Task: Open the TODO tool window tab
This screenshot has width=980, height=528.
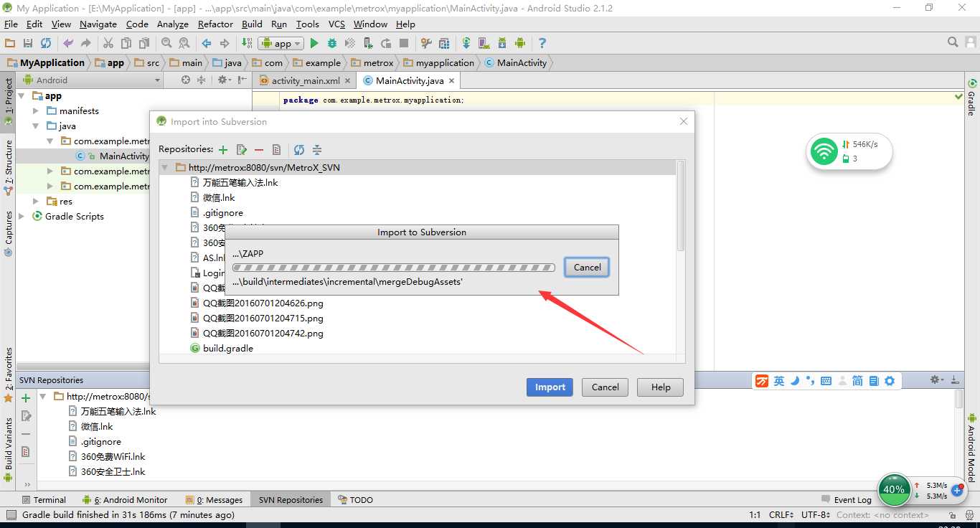Action: (355, 500)
